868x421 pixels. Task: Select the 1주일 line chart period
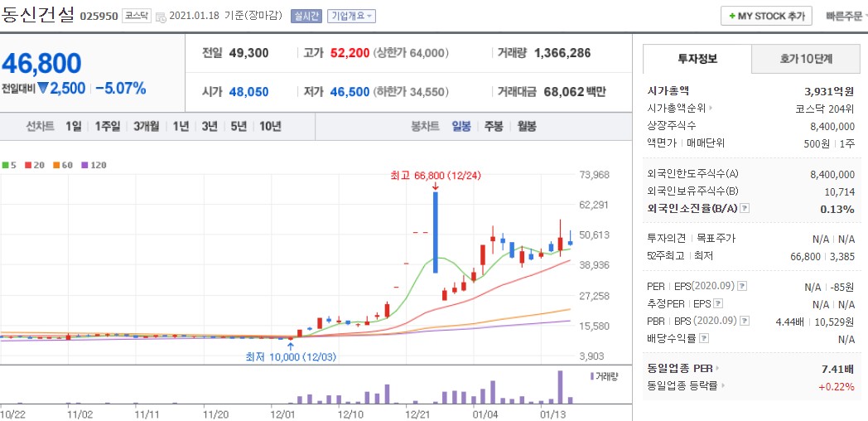coord(107,126)
